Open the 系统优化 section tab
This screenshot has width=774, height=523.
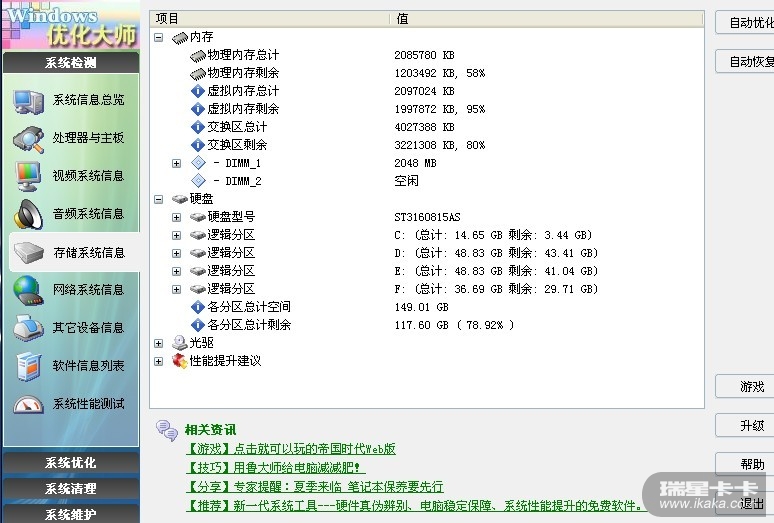(71, 463)
